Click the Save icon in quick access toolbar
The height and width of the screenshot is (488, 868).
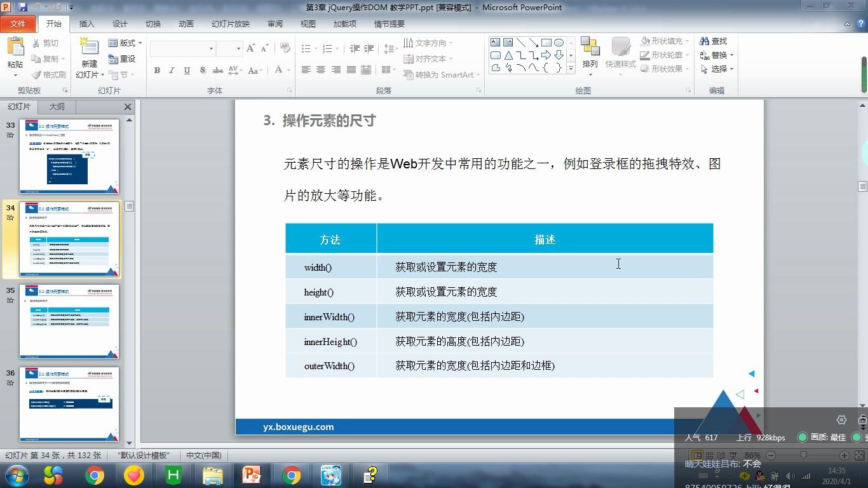point(23,7)
